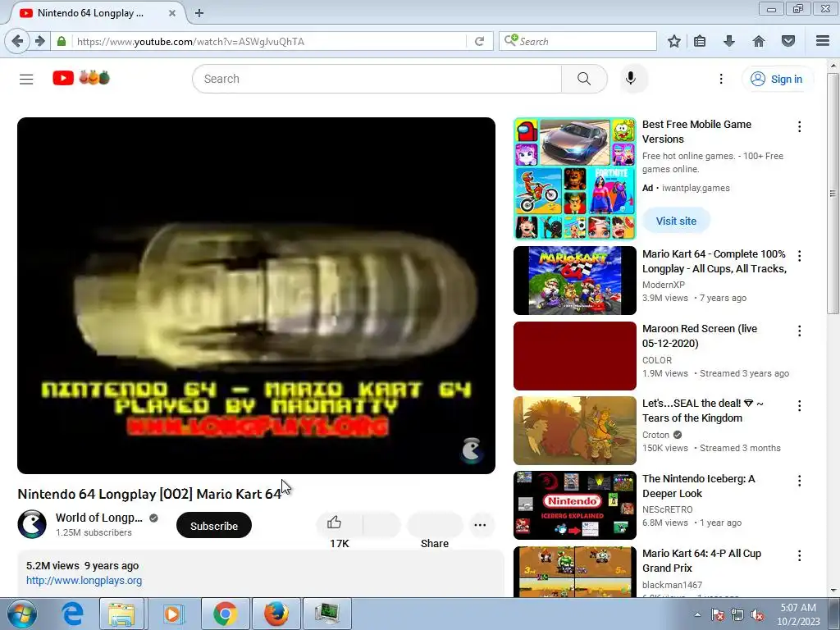The image size is (840, 630).
Task: Open The Nintendo Iceberg video thumbnail
Action: (575, 505)
